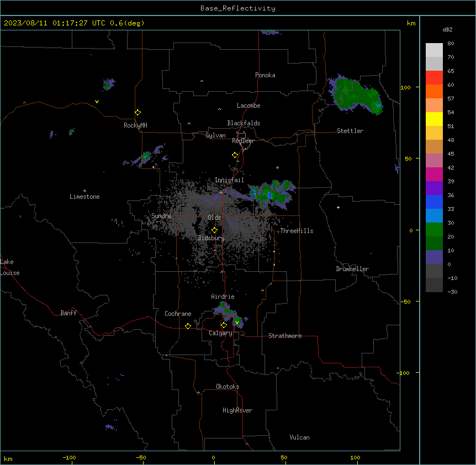Click the RockyMH label
The image size is (476, 465).
(135, 125)
